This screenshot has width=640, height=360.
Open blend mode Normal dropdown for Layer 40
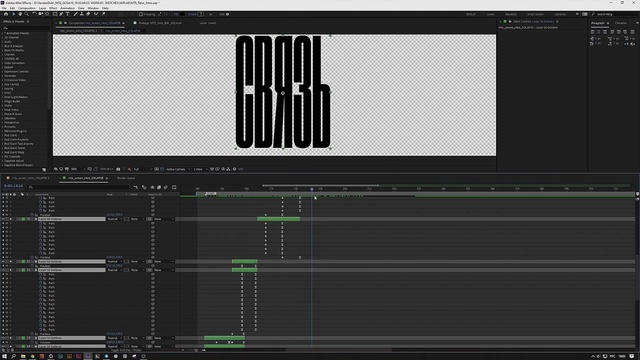coord(114,219)
